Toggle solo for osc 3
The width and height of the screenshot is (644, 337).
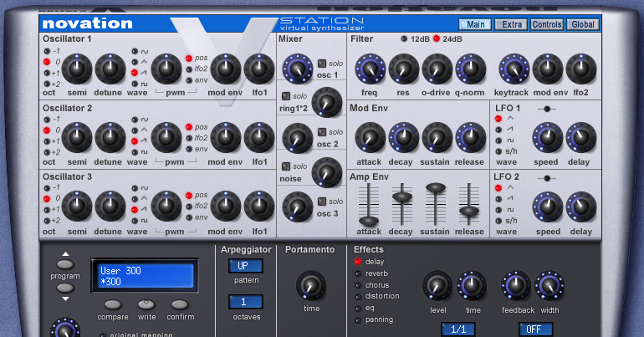click(x=322, y=202)
